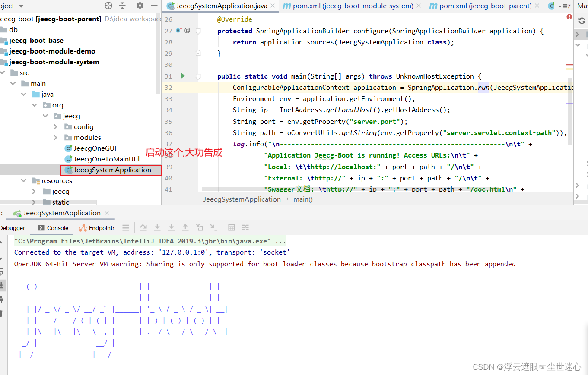The width and height of the screenshot is (588, 375).
Task: Collapse the org package node
Action: click(35, 105)
